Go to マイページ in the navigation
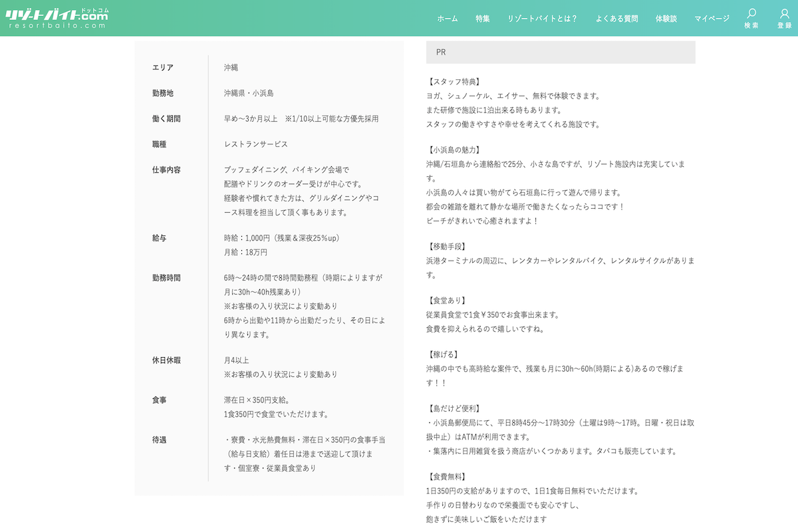Image resolution: width=798 pixels, height=532 pixels. point(712,19)
